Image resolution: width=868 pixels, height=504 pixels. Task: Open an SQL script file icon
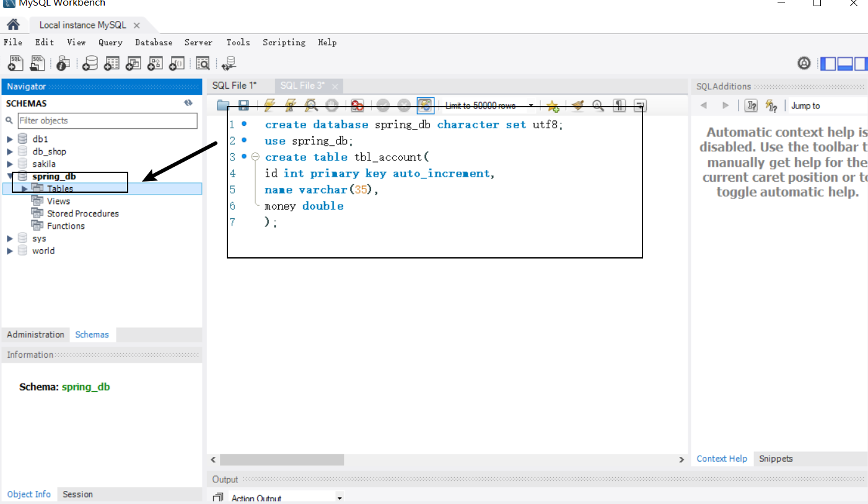[x=38, y=63]
